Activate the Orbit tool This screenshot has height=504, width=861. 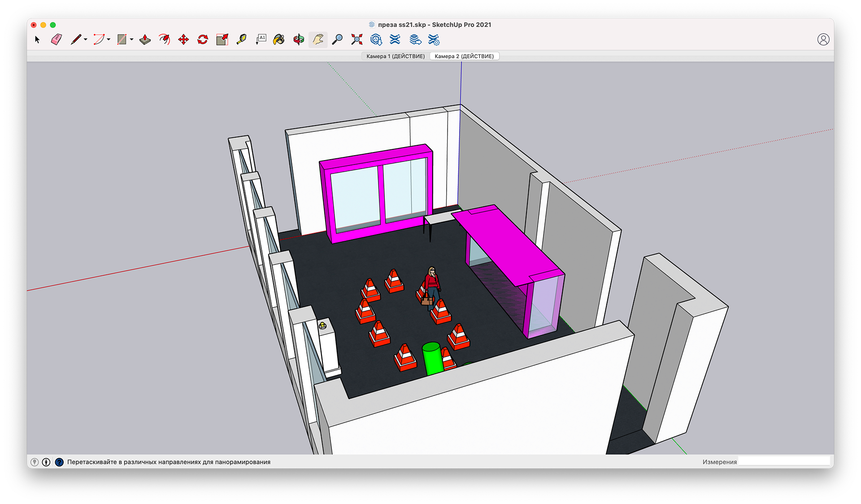(x=299, y=40)
